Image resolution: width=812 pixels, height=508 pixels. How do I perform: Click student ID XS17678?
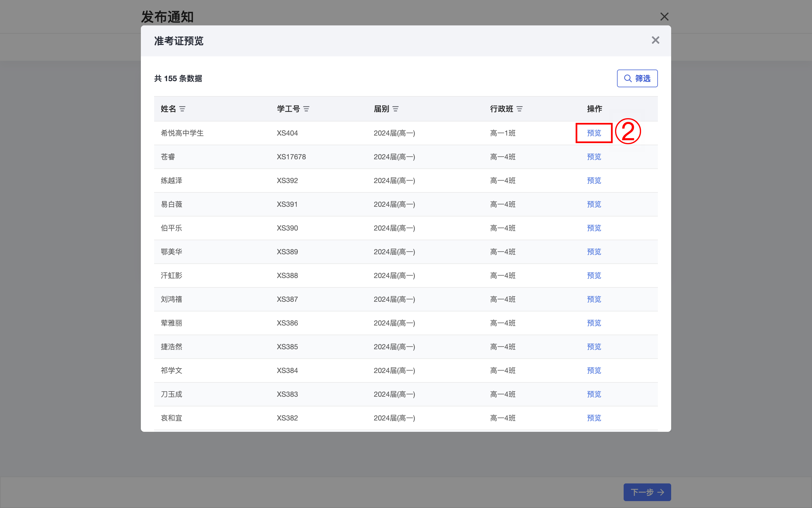pyautogui.click(x=291, y=157)
